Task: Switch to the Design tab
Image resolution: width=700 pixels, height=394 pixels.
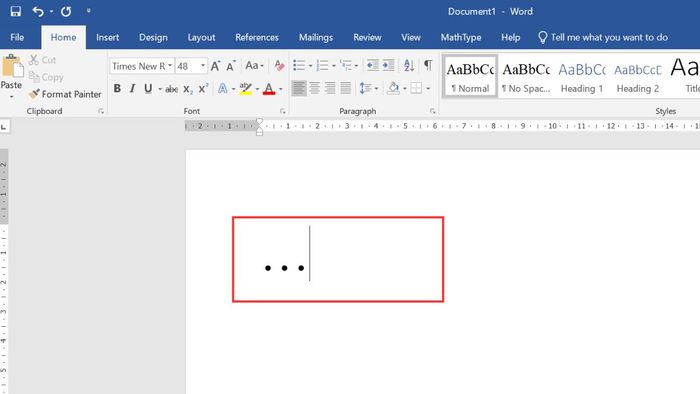Action: [153, 37]
